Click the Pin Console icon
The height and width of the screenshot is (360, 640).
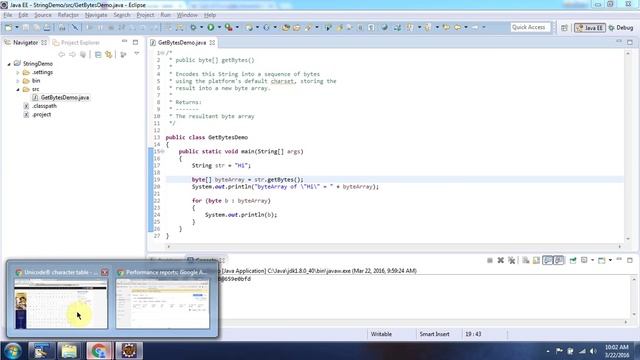click(573, 260)
